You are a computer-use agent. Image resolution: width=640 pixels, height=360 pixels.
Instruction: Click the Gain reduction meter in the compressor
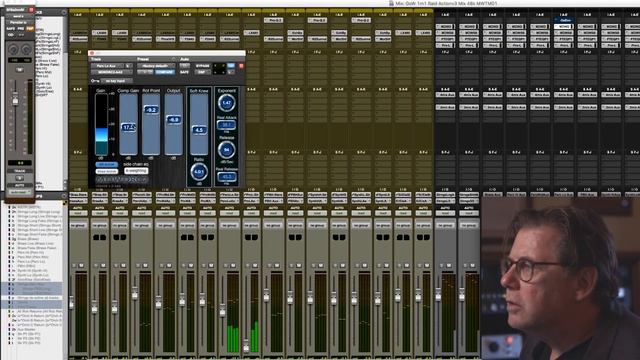pyautogui.click(x=101, y=124)
